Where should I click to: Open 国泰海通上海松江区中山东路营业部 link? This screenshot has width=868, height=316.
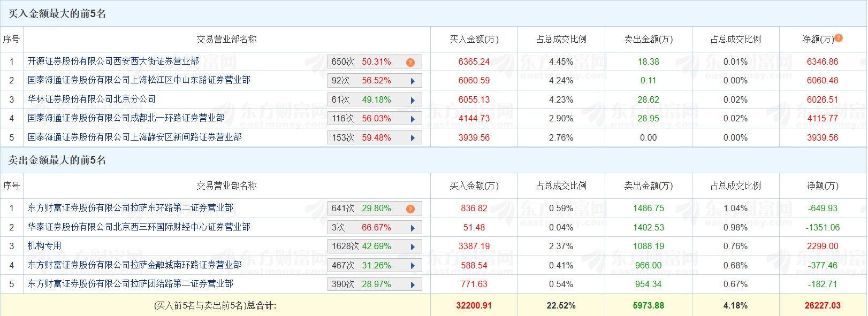[139, 80]
